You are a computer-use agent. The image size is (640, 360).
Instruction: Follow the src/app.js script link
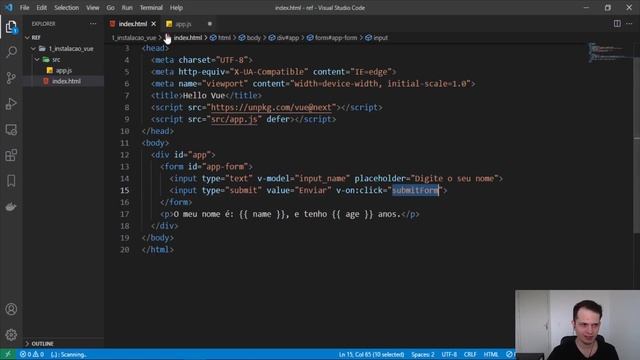[x=234, y=119]
